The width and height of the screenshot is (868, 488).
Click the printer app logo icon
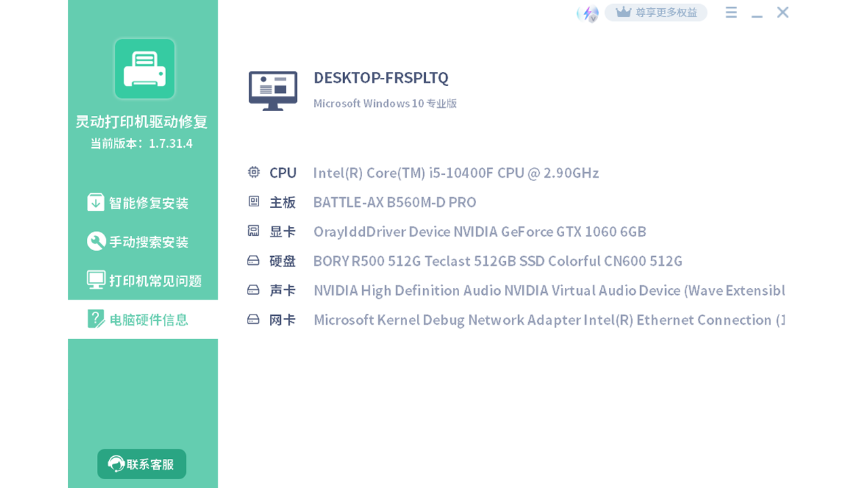(x=144, y=68)
